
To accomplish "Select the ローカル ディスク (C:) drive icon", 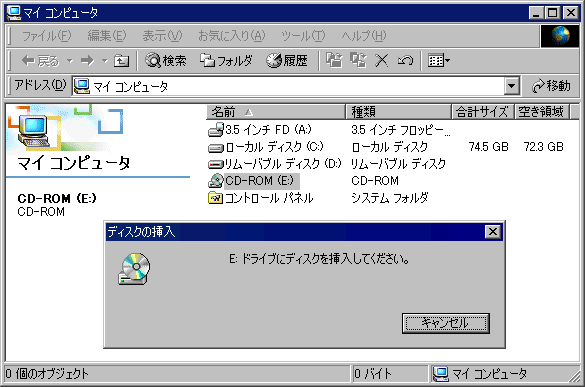I will [216, 148].
